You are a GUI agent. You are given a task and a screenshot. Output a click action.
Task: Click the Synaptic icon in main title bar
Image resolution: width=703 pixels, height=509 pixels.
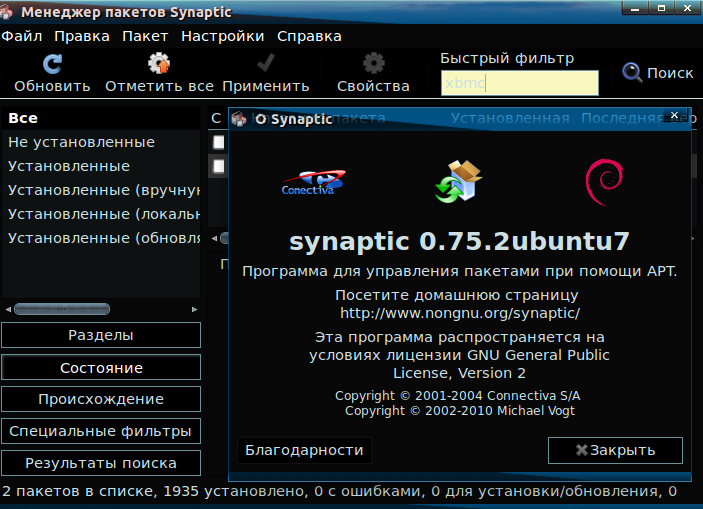point(6,12)
